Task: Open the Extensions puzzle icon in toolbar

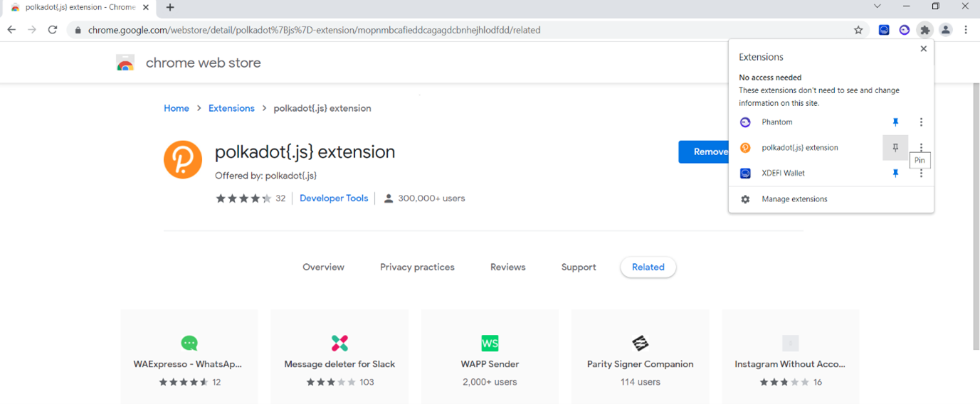Action: coord(924,30)
